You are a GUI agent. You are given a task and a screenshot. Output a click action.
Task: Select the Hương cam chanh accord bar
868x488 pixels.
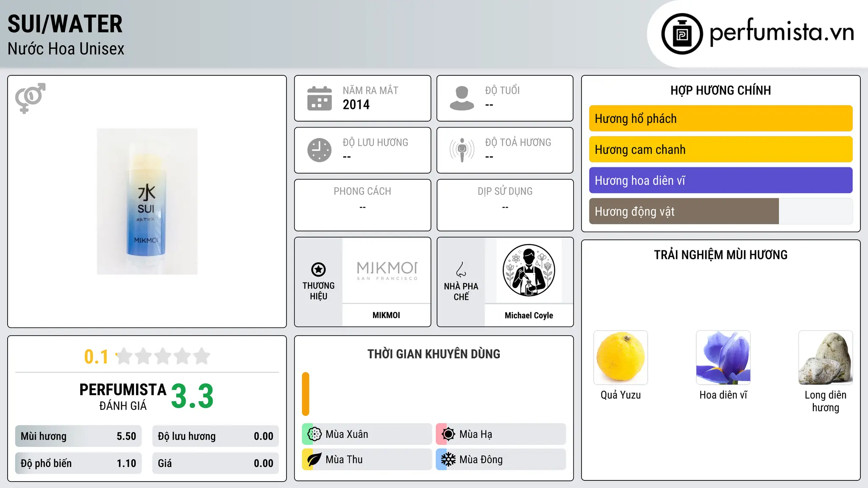pyautogui.click(x=721, y=150)
